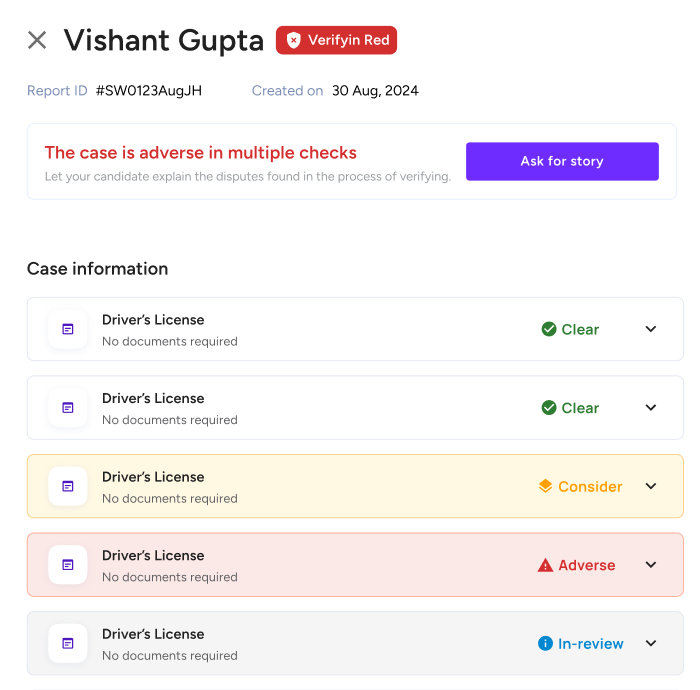
Task: Click document icon in the Adverse row
Action: [x=68, y=565]
